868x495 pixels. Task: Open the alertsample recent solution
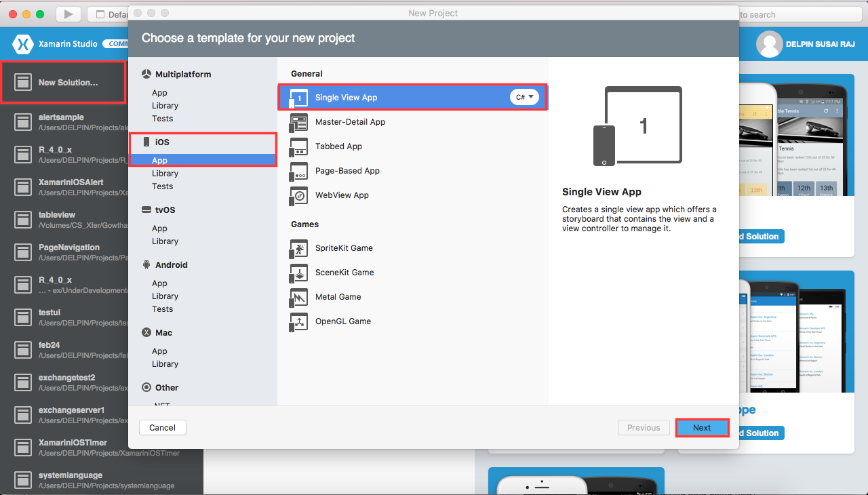point(61,122)
